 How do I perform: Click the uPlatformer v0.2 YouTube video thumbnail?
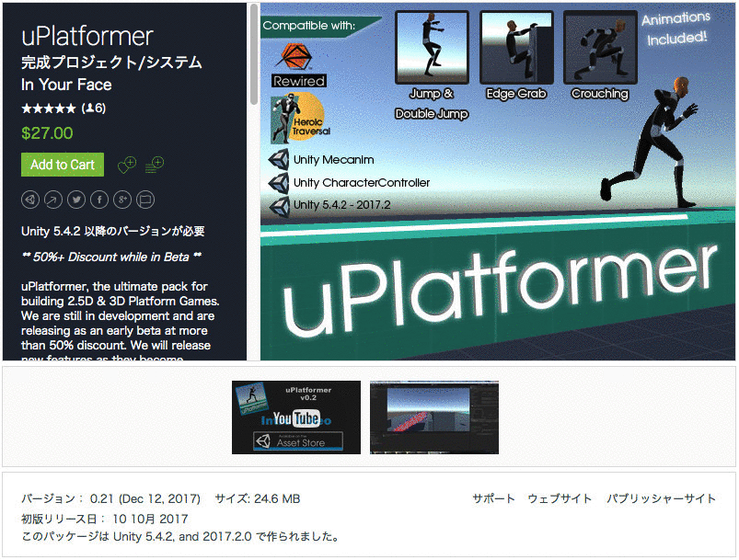(x=296, y=417)
